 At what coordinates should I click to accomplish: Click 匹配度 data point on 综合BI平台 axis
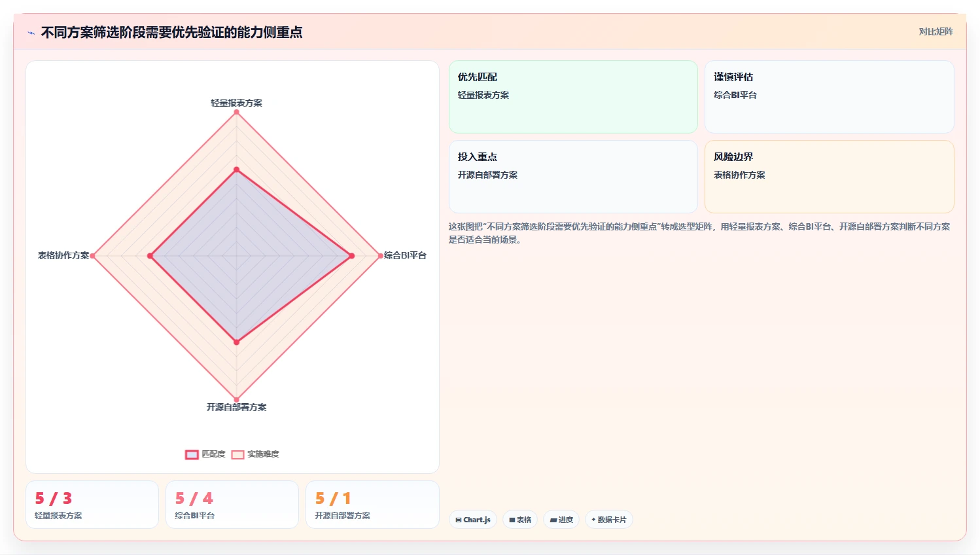(351, 256)
